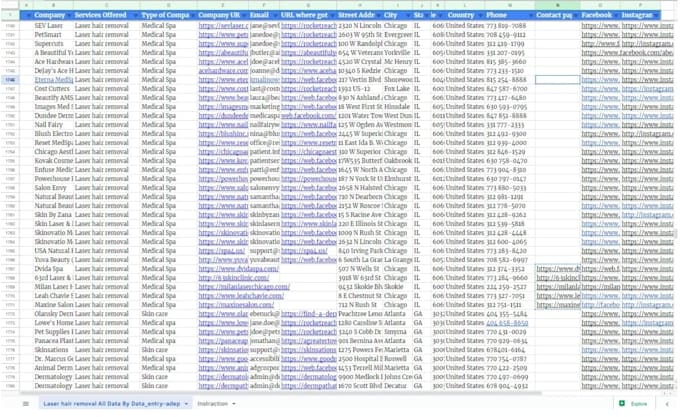Select the Contact page header cell

coord(558,15)
